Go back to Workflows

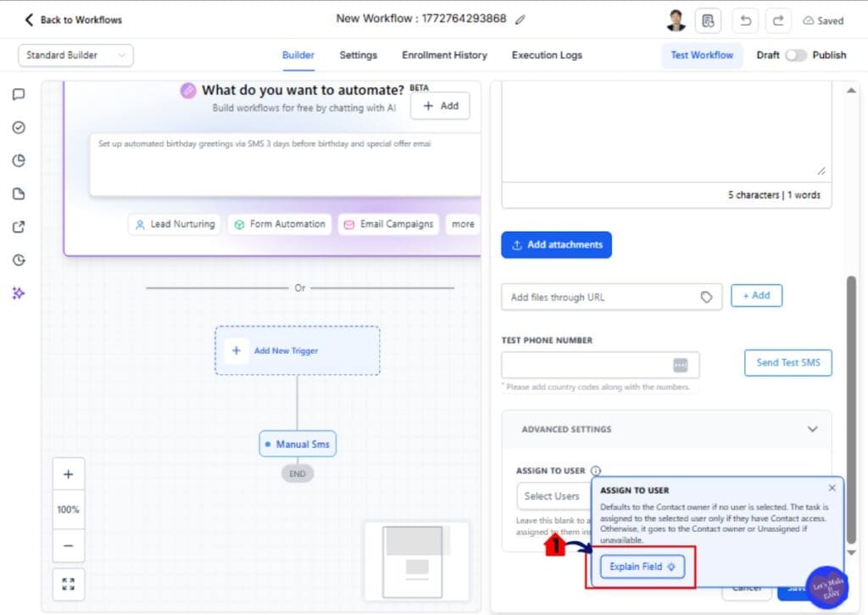pos(73,20)
